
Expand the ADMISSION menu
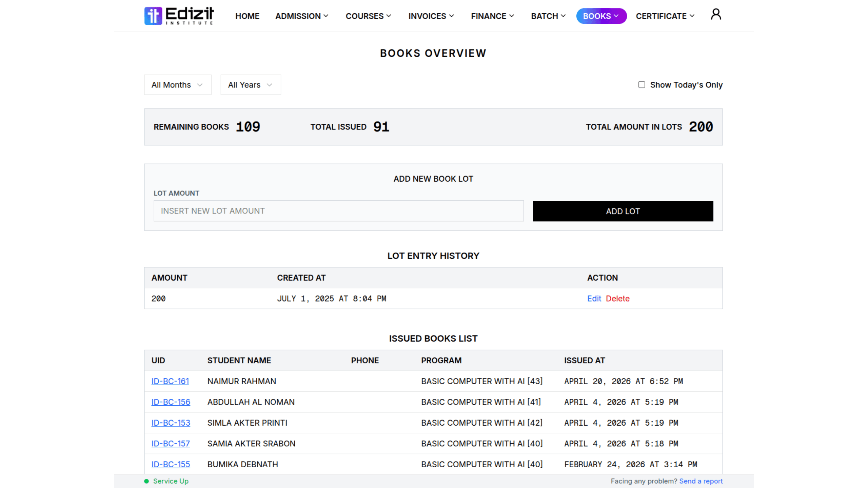[x=302, y=16]
